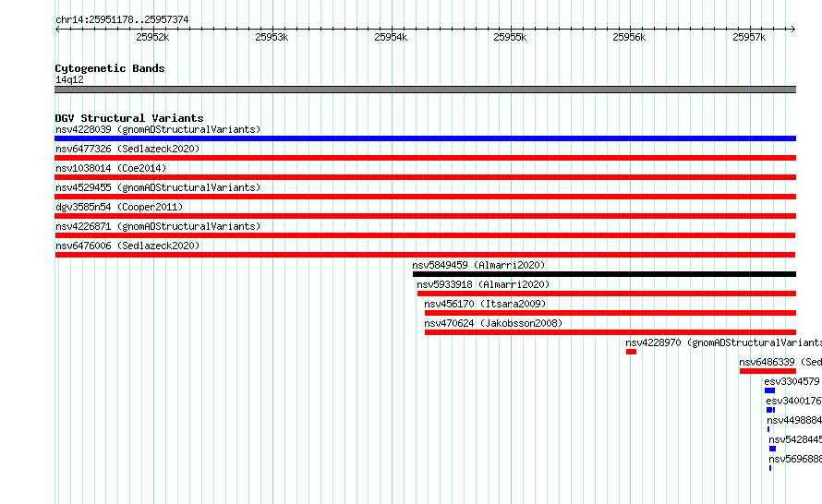Select the blue nsv4228039 variant bar
Viewport: 822px width, 504px height.
click(x=425, y=138)
